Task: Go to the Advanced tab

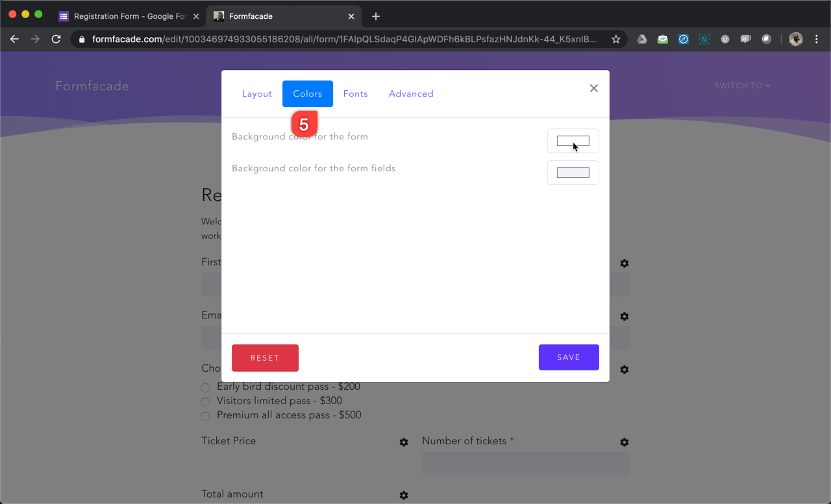Action: pos(411,94)
